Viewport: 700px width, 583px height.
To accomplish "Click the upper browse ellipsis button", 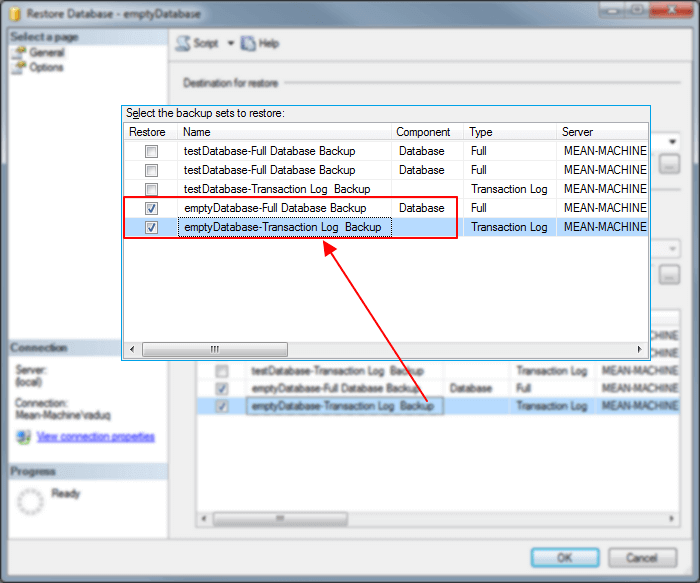I will click(x=669, y=166).
